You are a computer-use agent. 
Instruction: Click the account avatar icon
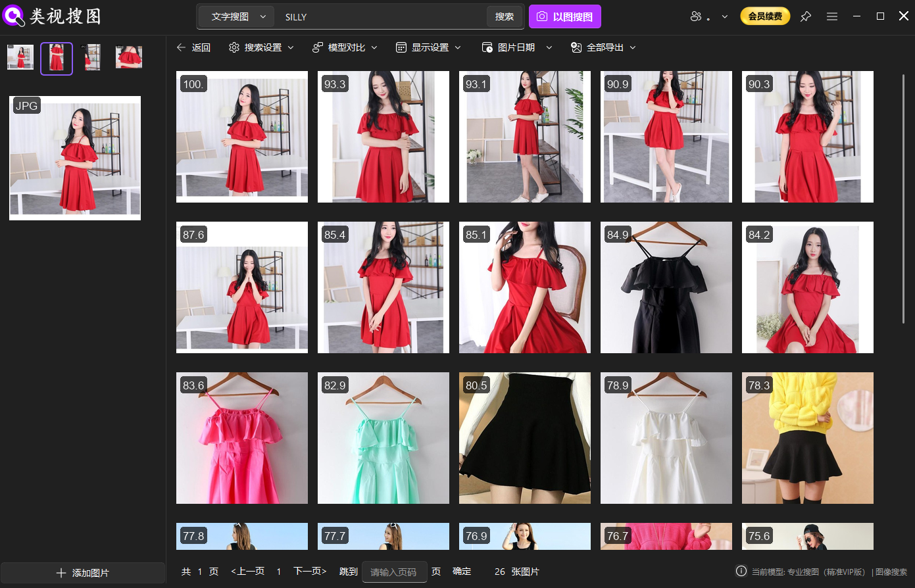click(697, 16)
